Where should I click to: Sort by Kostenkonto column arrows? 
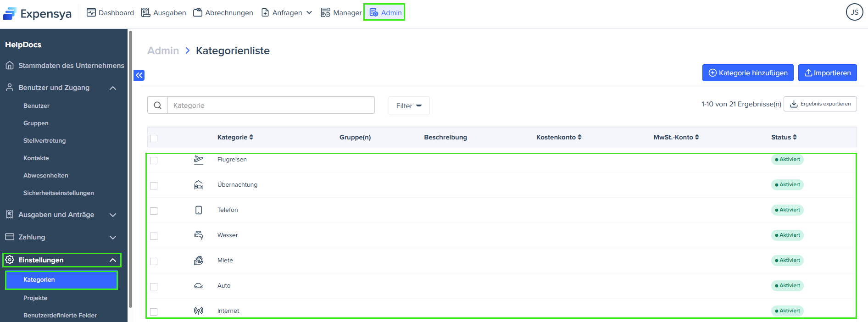coord(580,137)
